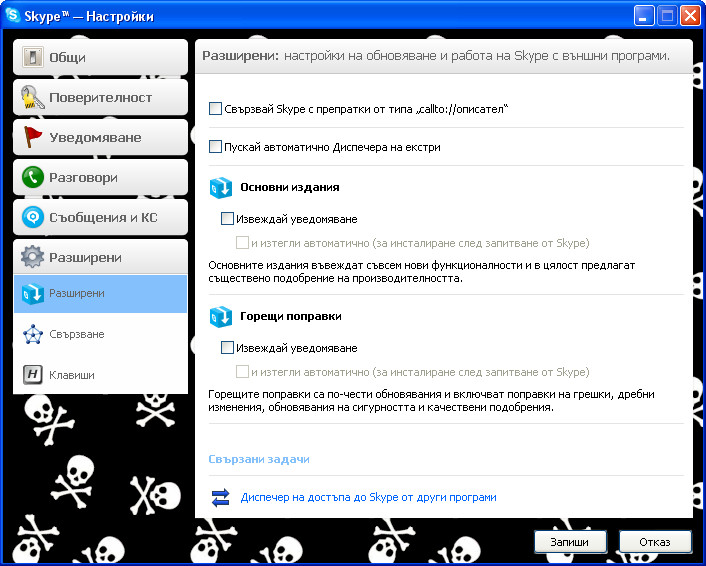Click the blue chat icon beside Съобщения и КС
The image size is (706, 566).
click(32, 217)
